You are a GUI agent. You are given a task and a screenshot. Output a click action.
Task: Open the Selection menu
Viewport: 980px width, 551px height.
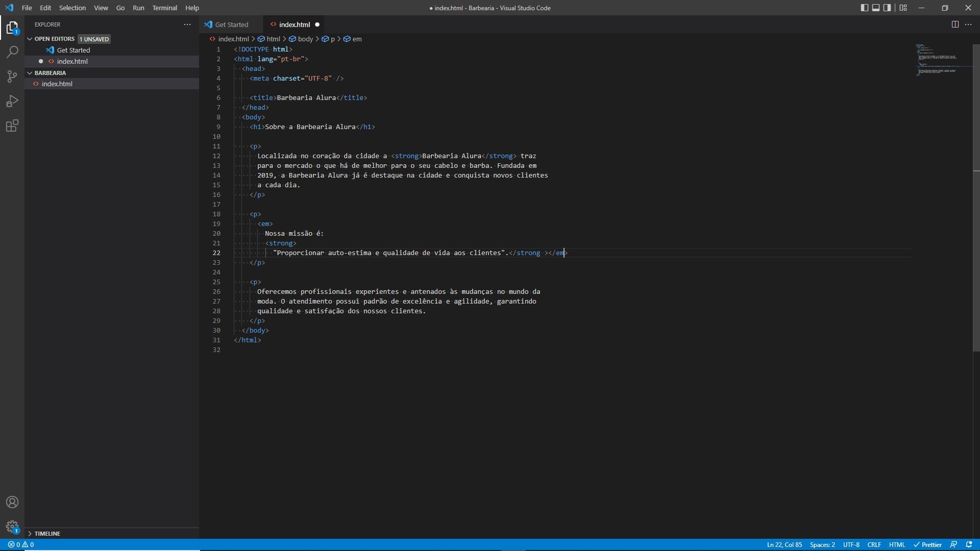[x=72, y=8]
